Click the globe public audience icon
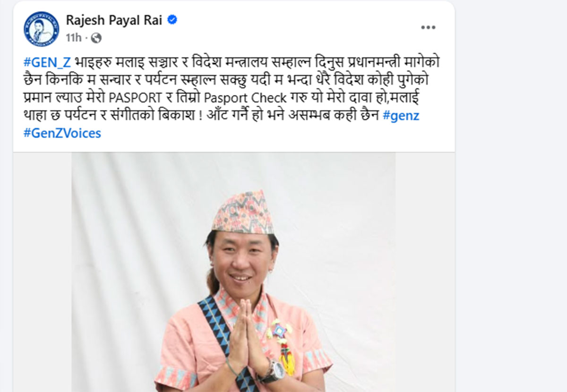Viewport: 567px width, 392px height. click(96, 37)
